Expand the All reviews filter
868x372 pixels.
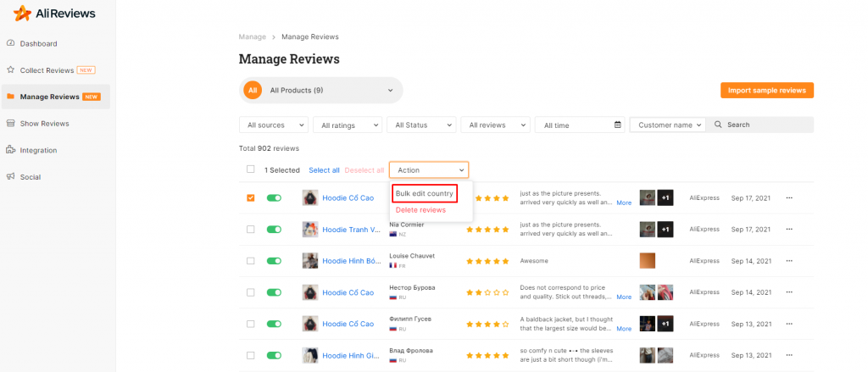click(x=495, y=125)
